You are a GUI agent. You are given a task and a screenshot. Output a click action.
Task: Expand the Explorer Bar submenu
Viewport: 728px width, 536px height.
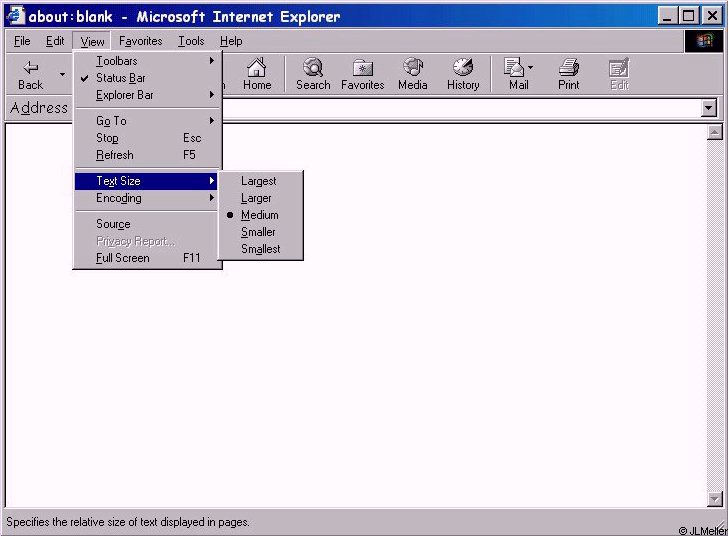[x=148, y=95]
